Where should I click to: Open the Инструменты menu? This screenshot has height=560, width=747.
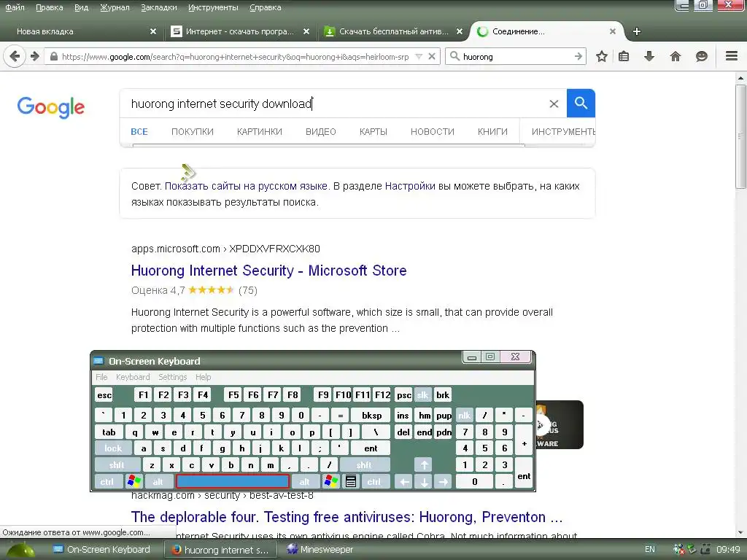tap(213, 7)
